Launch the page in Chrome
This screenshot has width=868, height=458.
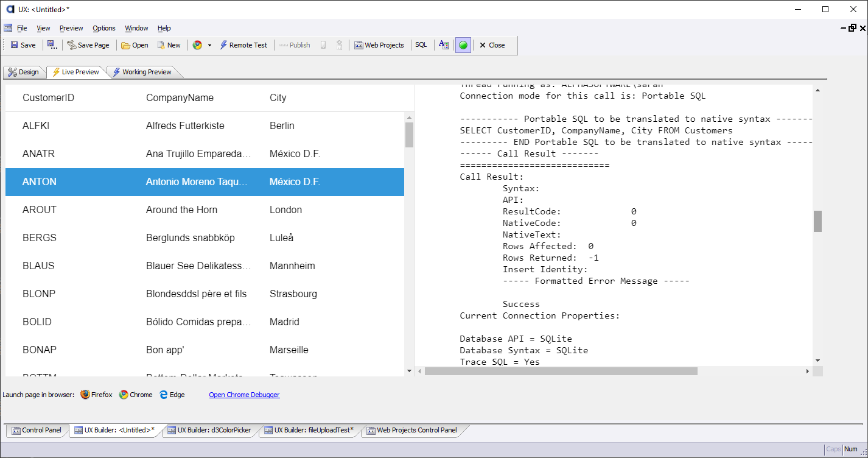(136, 395)
